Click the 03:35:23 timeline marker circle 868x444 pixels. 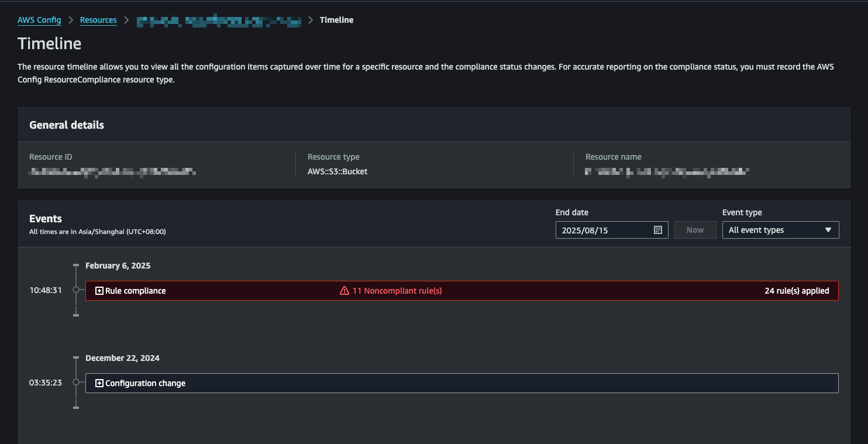[75, 382]
